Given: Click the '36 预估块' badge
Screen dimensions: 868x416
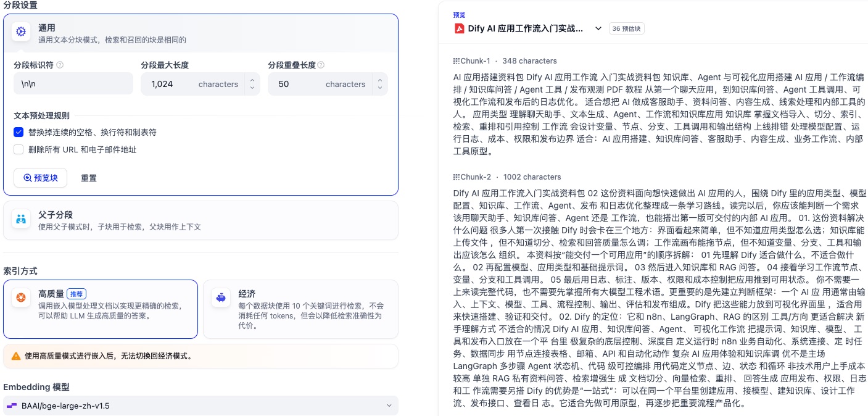Looking at the screenshot, I should point(627,28).
